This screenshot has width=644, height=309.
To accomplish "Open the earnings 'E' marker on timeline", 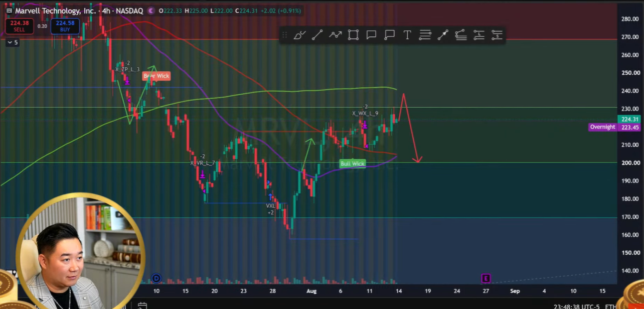I will (485, 278).
